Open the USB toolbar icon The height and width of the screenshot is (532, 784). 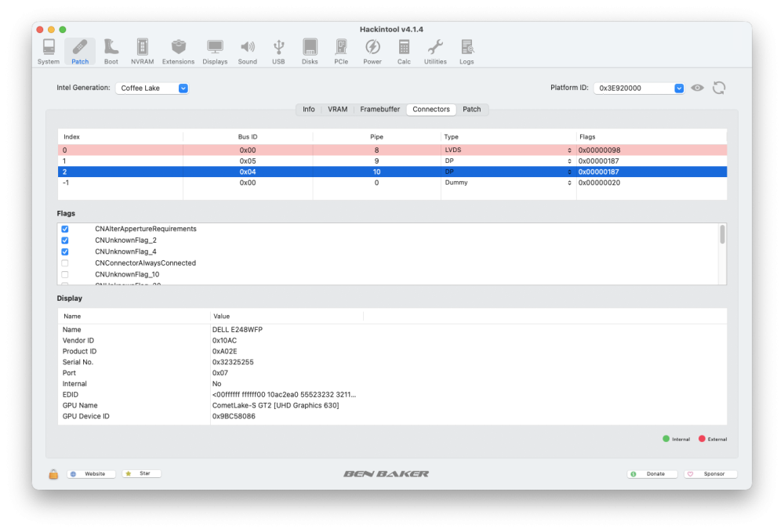278,52
